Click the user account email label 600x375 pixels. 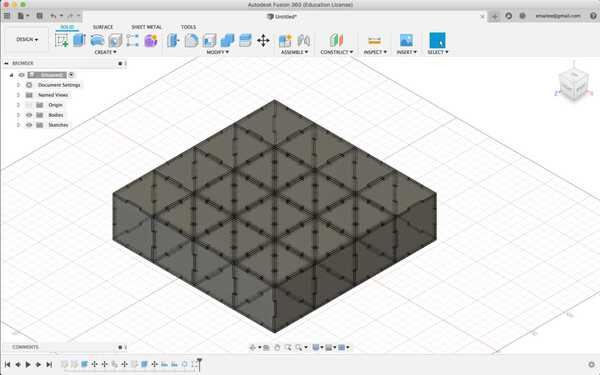click(x=558, y=16)
